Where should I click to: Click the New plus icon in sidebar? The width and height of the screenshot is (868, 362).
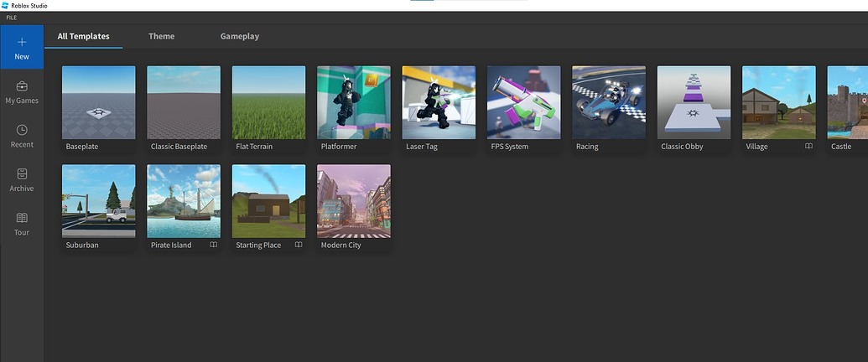click(22, 42)
